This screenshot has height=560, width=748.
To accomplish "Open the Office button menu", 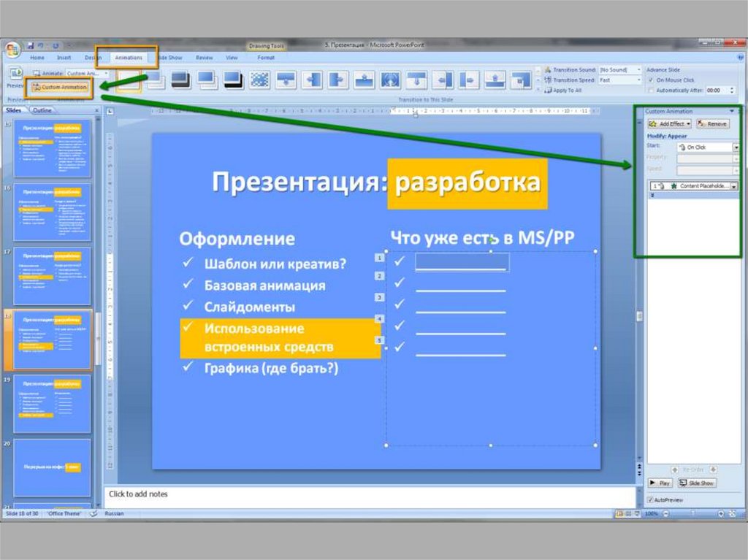I will (x=12, y=48).
